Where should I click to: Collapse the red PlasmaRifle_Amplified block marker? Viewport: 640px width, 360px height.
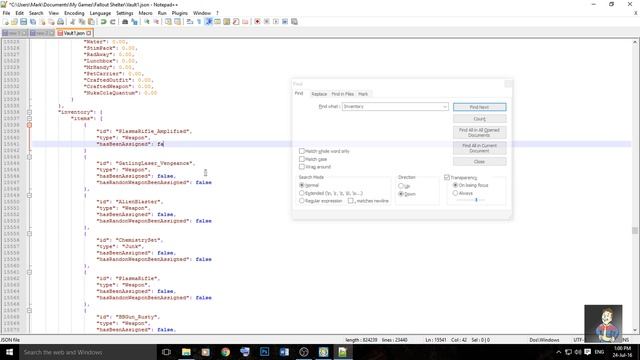(x=29, y=125)
